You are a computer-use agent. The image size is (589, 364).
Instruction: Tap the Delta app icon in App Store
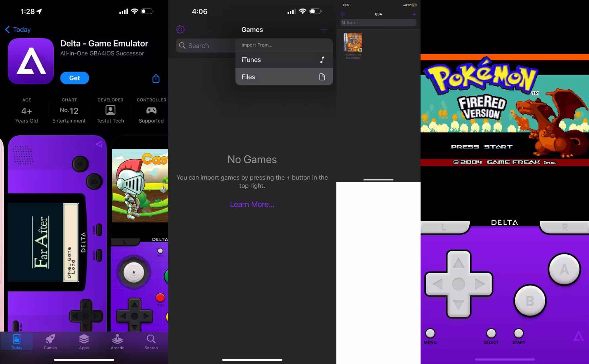[x=31, y=61]
